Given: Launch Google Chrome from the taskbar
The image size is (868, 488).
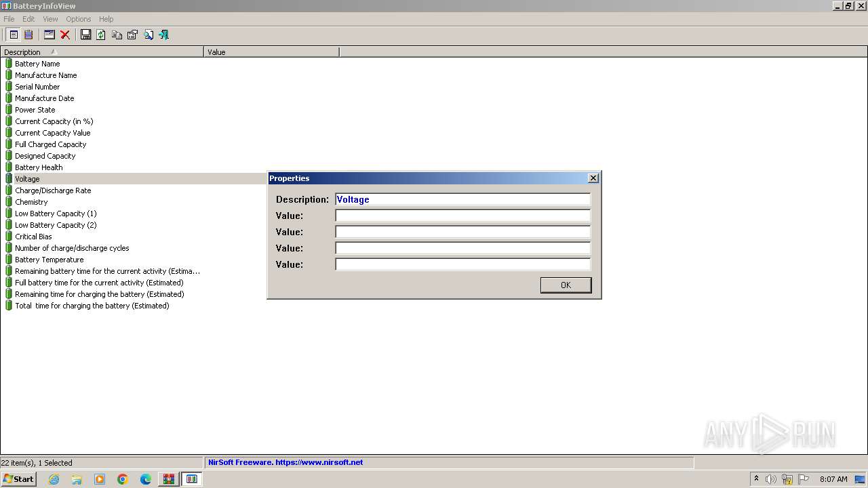Looking at the screenshot, I should pyautogui.click(x=123, y=479).
